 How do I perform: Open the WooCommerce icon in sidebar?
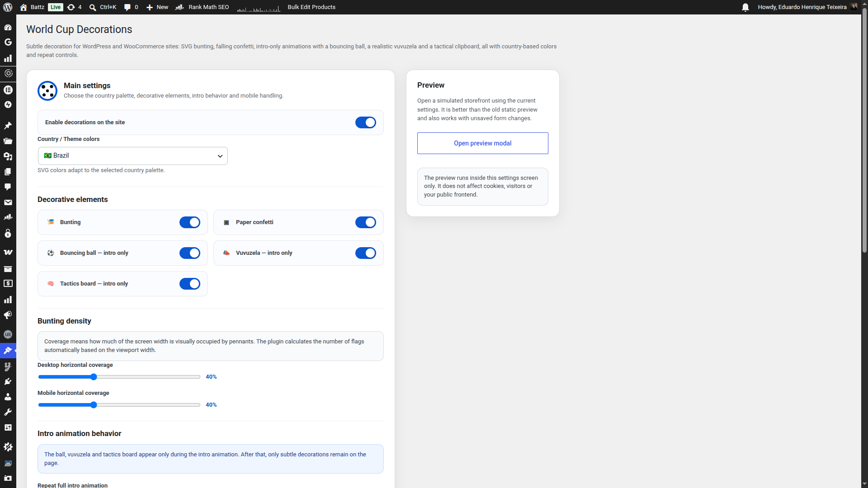point(8,252)
